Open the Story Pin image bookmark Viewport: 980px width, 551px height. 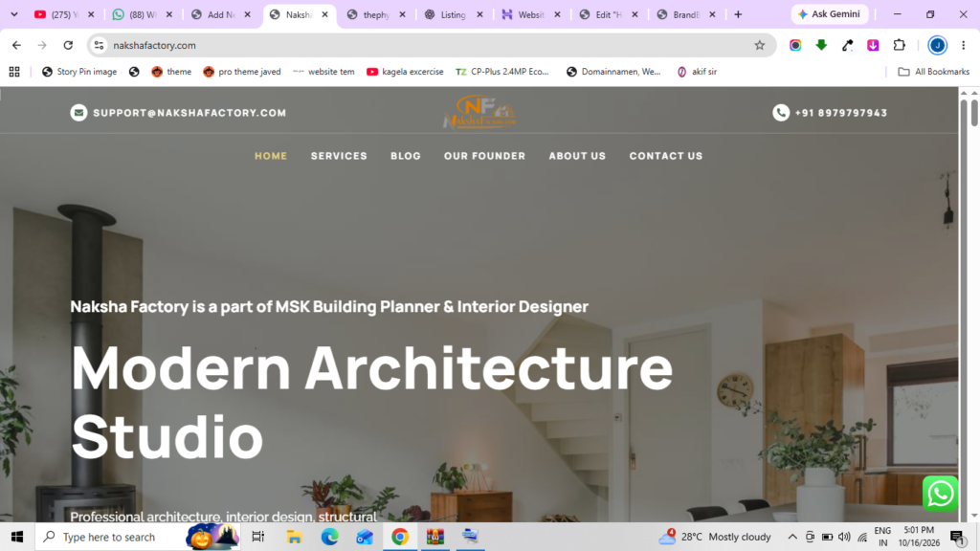[79, 72]
